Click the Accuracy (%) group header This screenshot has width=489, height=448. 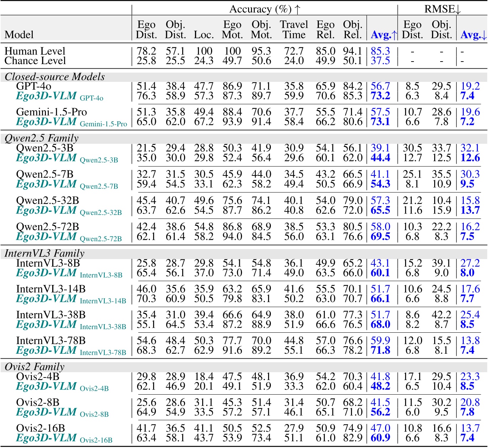pyautogui.click(x=265, y=9)
